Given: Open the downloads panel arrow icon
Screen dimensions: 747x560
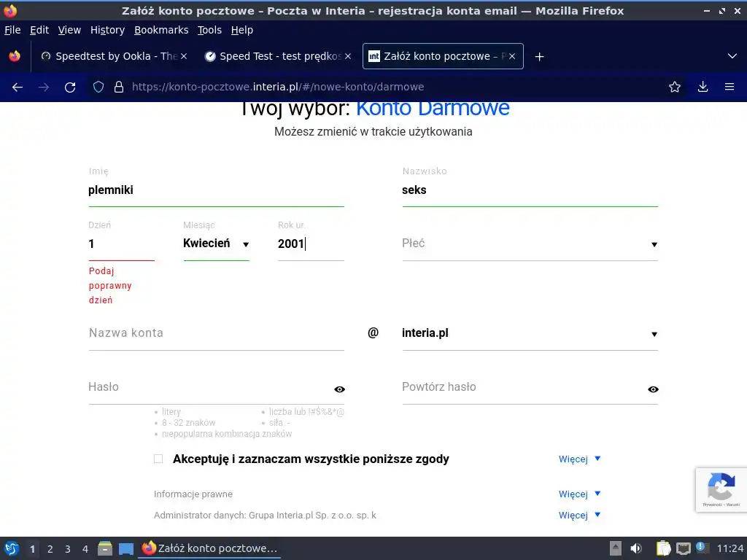Looking at the screenshot, I should pyautogui.click(x=703, y=87).
